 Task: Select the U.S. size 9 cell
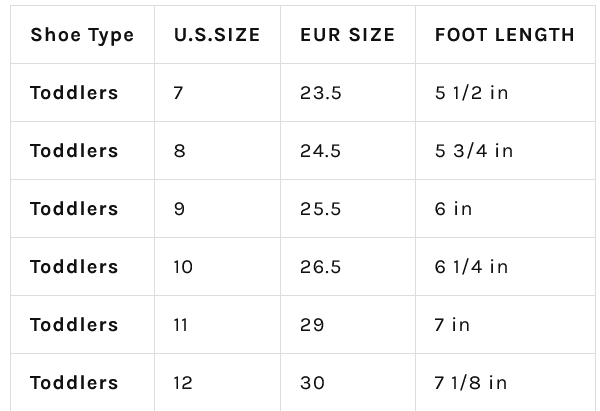coord(217,209)
